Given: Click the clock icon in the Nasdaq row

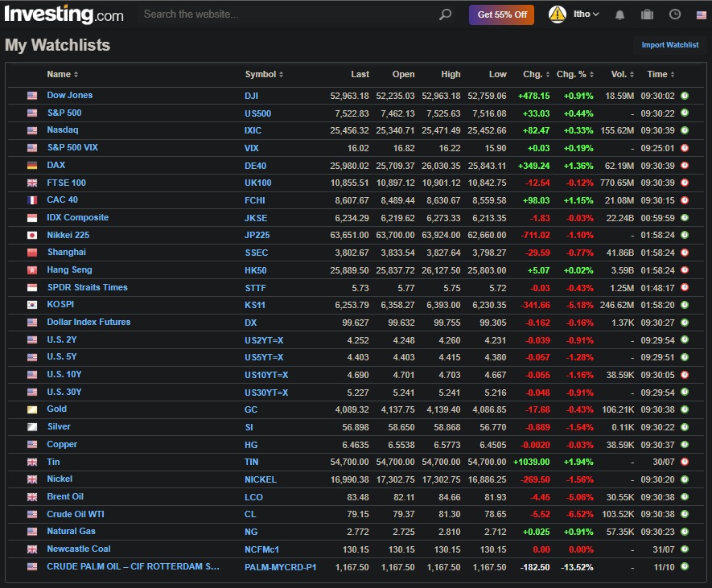Looking at the screenshot, I should tap(685, 130).
